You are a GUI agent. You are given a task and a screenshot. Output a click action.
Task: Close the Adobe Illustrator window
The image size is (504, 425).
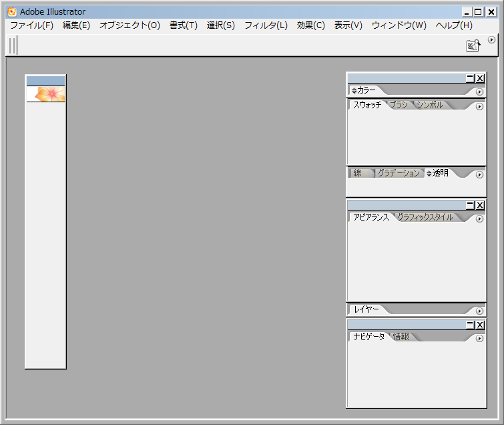[491, 12]
